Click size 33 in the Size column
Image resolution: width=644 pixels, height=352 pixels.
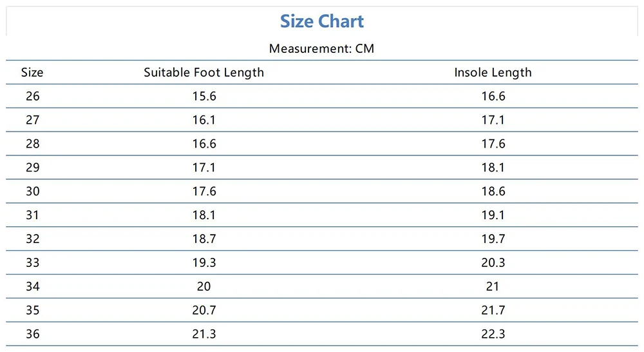point(32,263)
